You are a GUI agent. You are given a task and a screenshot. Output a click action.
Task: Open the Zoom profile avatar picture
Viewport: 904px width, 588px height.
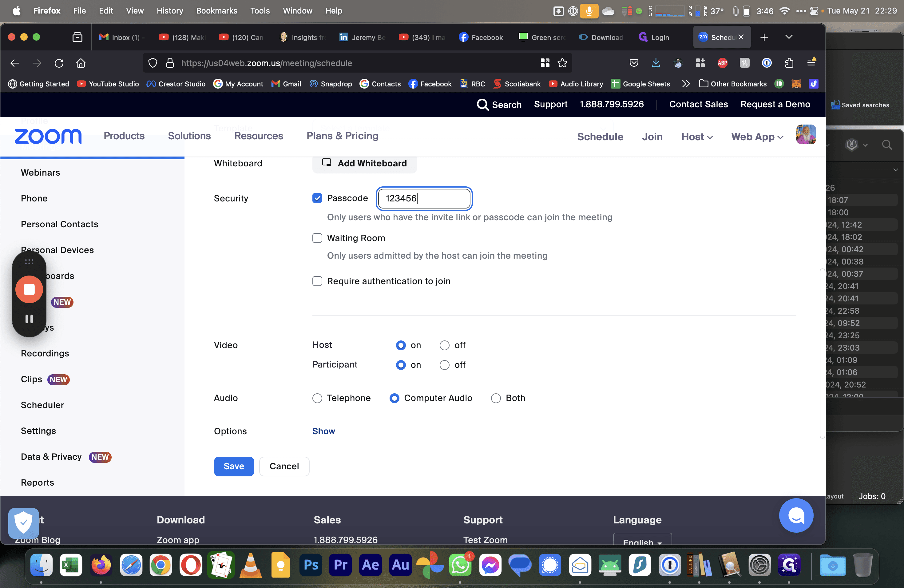pos(806,134)
